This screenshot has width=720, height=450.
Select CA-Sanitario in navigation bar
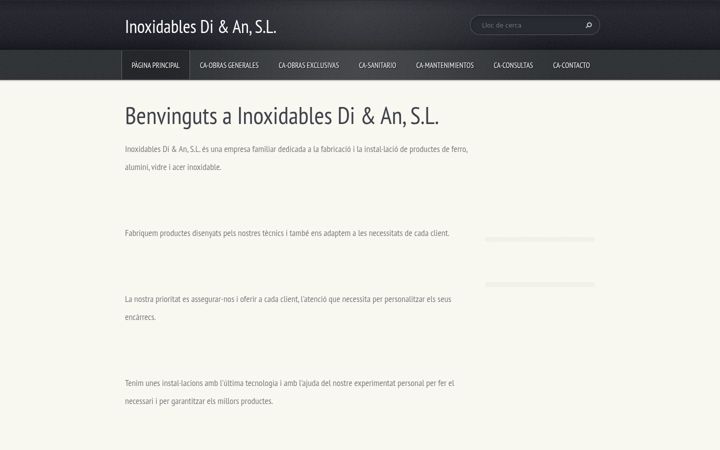point(377,65)
